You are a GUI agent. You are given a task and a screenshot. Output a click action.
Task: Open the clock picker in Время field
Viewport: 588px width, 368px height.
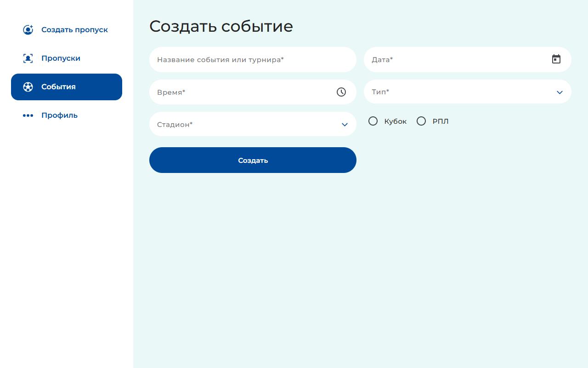341,92
